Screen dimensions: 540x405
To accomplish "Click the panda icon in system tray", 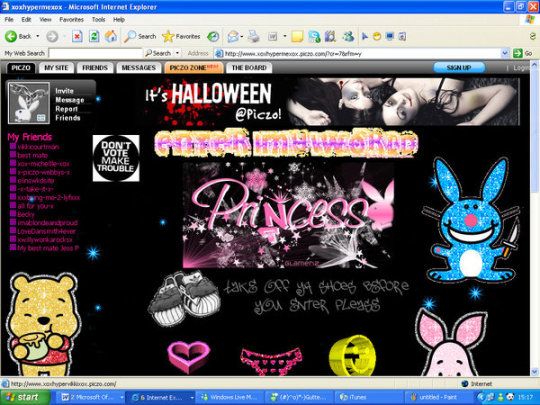I will click(510, 397).
